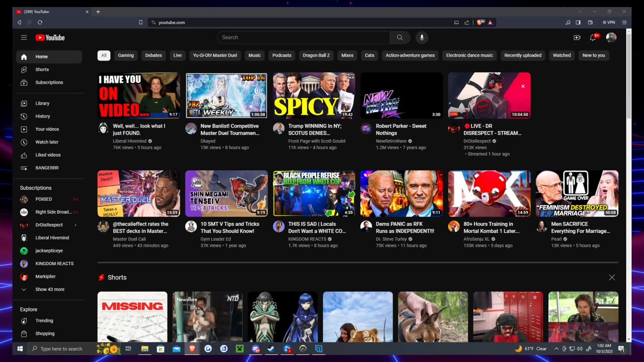Select the Debates filter chip
Screen dimensions: 644x362
point(153,55)
